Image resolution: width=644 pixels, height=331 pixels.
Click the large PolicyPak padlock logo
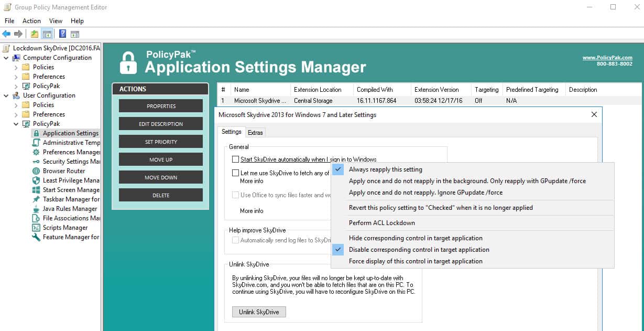pyautogui.click(x=128, y=62)
